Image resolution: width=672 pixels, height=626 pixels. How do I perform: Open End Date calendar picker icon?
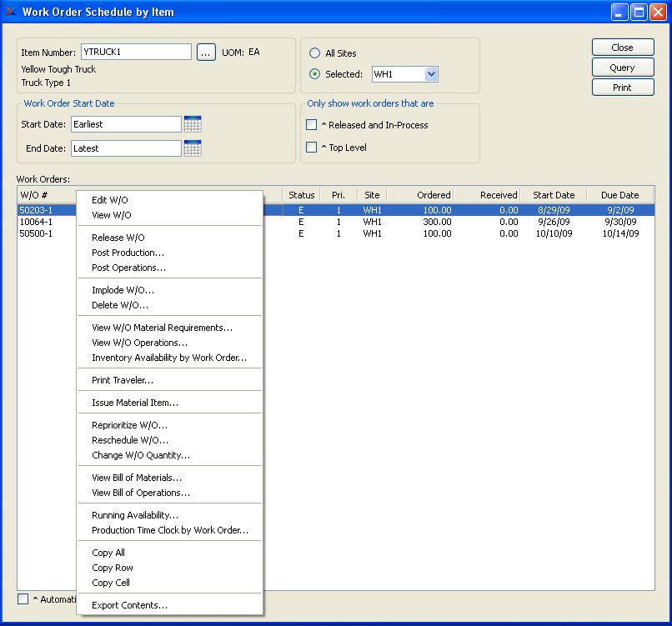coord(193,148)
